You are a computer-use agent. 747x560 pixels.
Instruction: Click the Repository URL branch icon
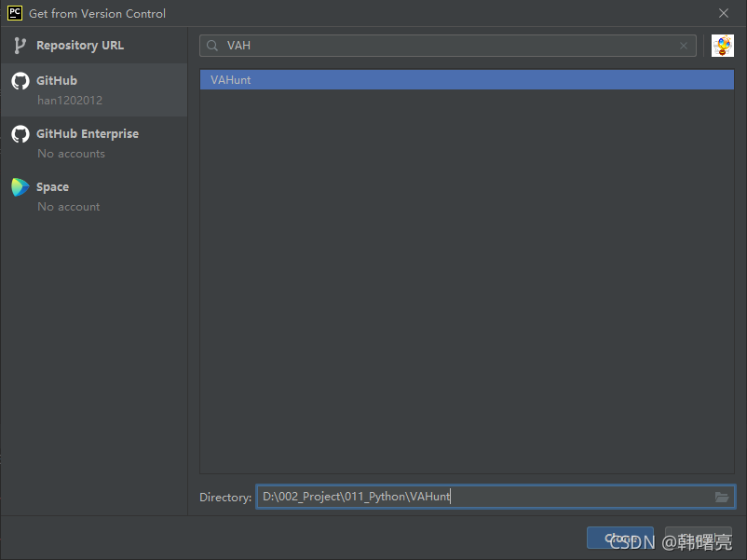(x=20, y=46)
